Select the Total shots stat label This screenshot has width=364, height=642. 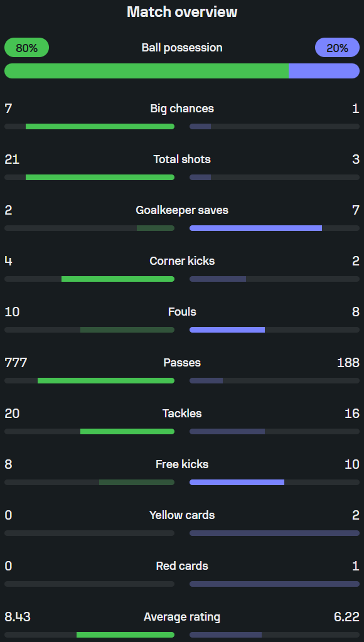click(x=182, y=159)
